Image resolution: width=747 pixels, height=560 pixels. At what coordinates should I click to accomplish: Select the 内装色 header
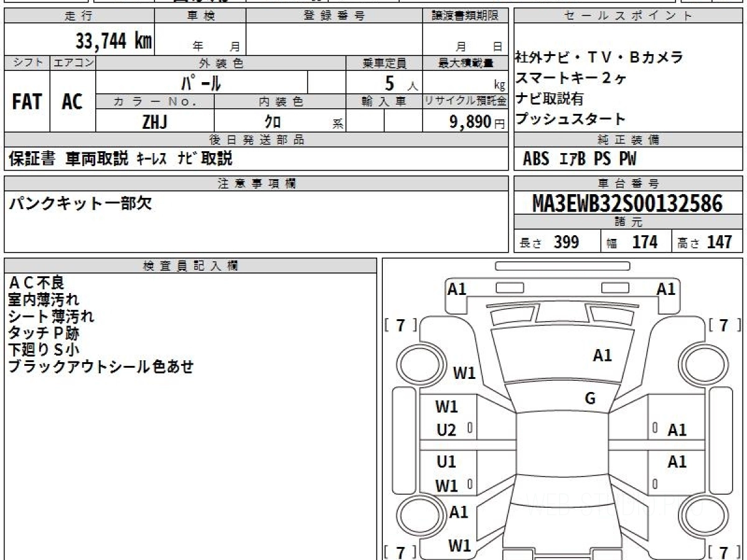pyautogui.click(x=280, y=101)
